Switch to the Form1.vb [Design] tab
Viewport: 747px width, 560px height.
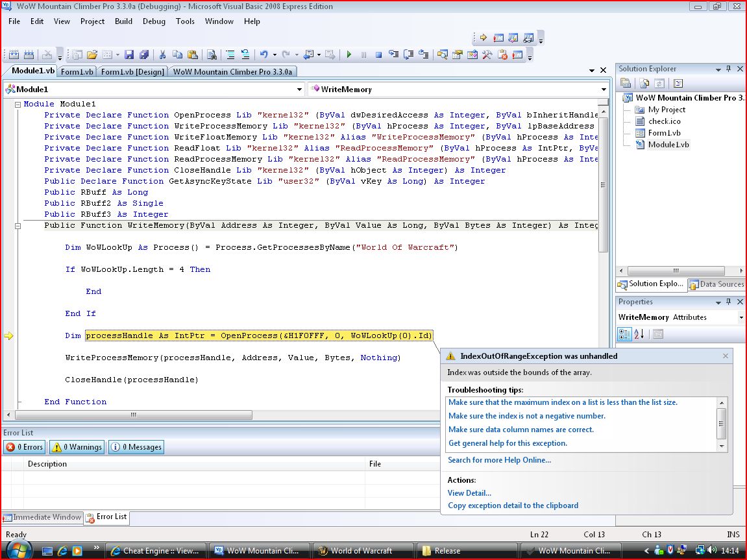(x=132, y=72)
